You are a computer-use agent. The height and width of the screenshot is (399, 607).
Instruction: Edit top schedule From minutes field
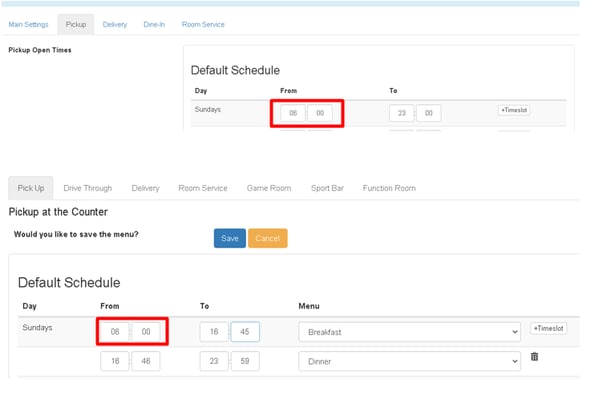(320, 113)
